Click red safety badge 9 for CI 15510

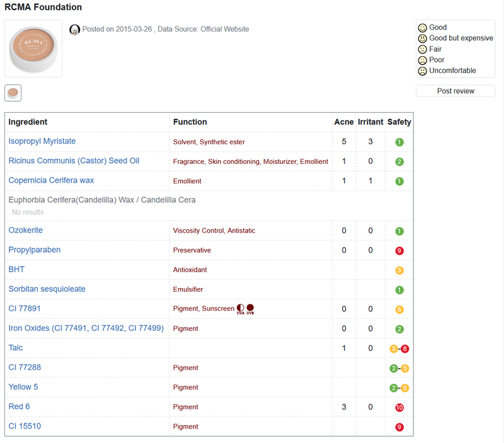click(x=399, y=427)
